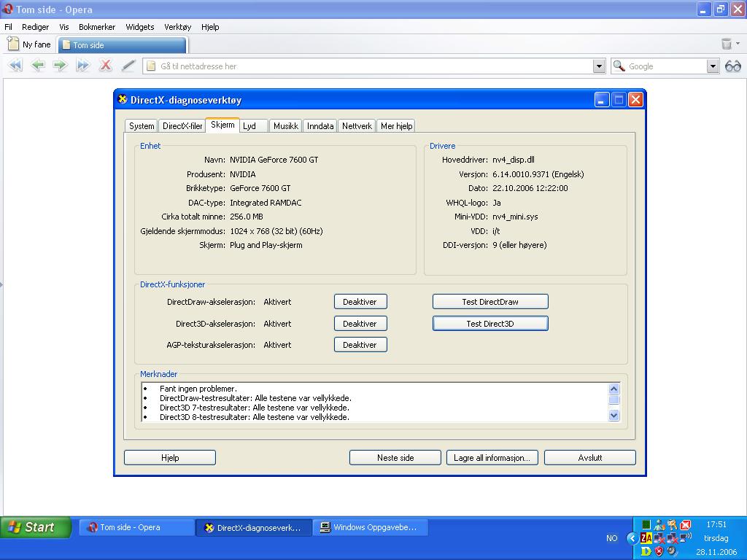Image resolution: width=747 pixels, height=560 pixels.
Task: Switch to the Nettverk tab
Action: [x=357, y=126]
